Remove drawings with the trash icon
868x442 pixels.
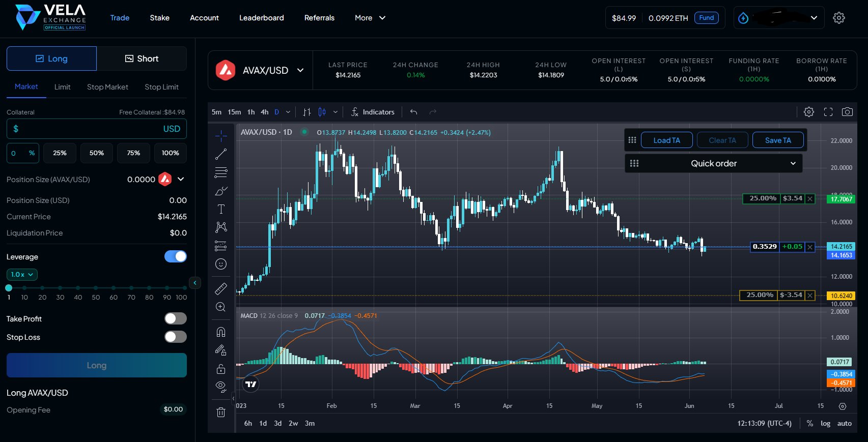[x=221, y=412]
